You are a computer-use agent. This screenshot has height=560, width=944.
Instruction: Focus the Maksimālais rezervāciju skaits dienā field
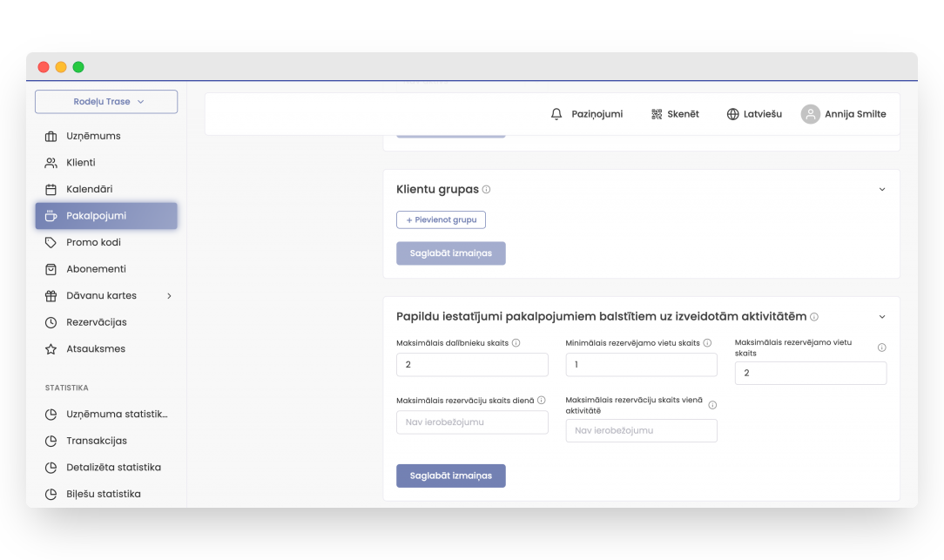point(472,422)
